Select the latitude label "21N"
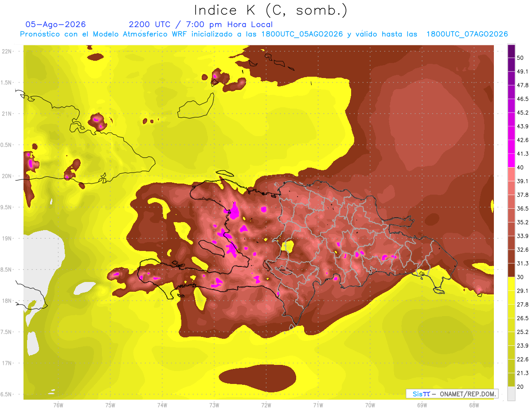Viewport: 532px width, 411px height. 7,114
